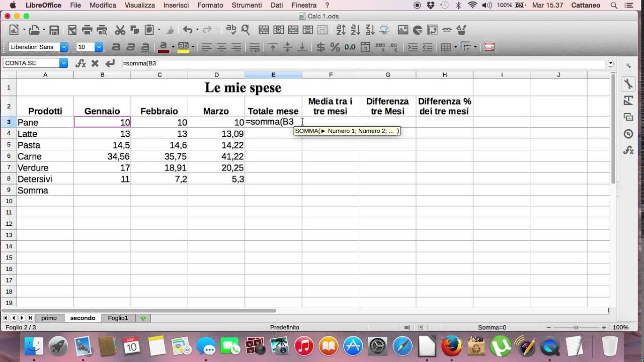This screenshot has height=362, width=644.
Task: Open conditional formatting
Action: pos(489,47)
